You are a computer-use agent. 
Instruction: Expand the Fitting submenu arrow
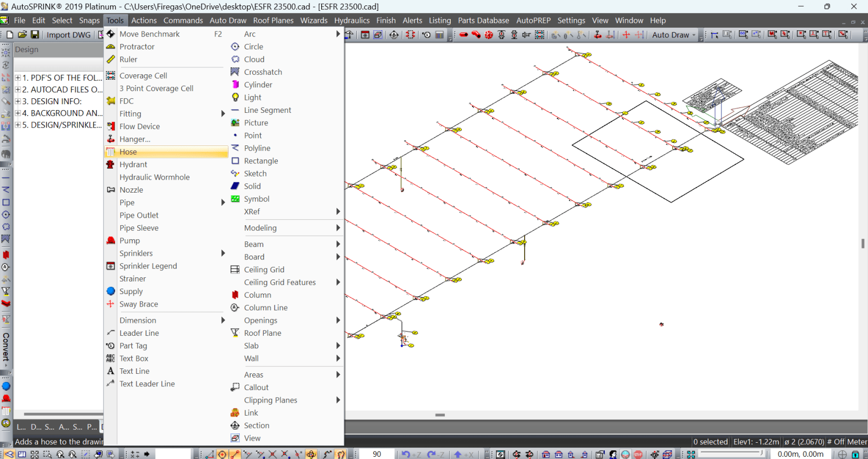tap(223, 114)
